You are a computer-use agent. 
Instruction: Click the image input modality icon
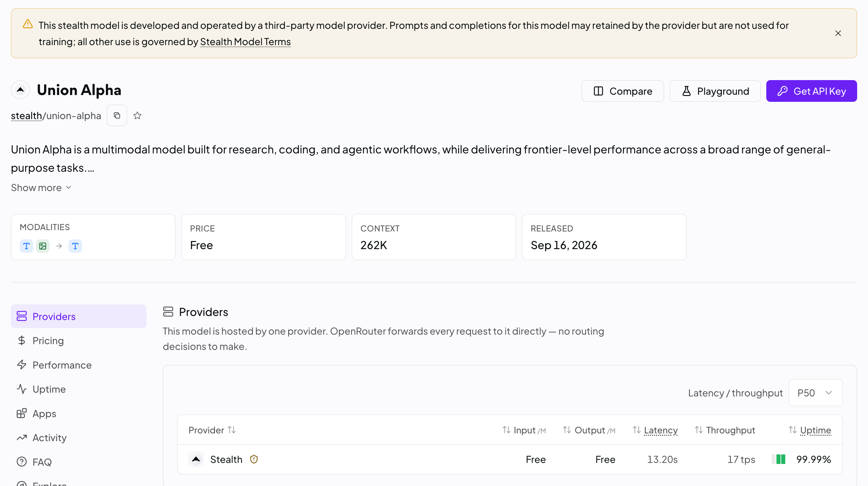click(x=43, y=246)
